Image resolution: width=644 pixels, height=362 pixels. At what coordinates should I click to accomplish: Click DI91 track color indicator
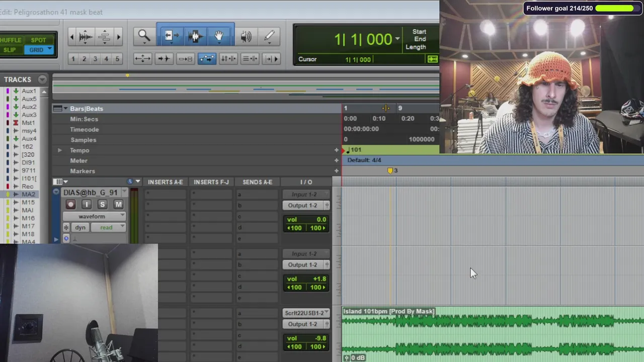[8, 162]
